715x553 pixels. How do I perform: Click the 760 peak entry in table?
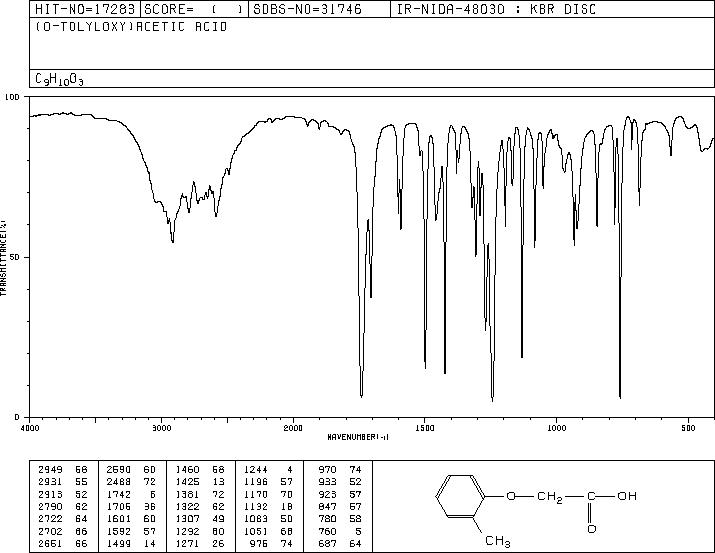[x=340, y=532]
